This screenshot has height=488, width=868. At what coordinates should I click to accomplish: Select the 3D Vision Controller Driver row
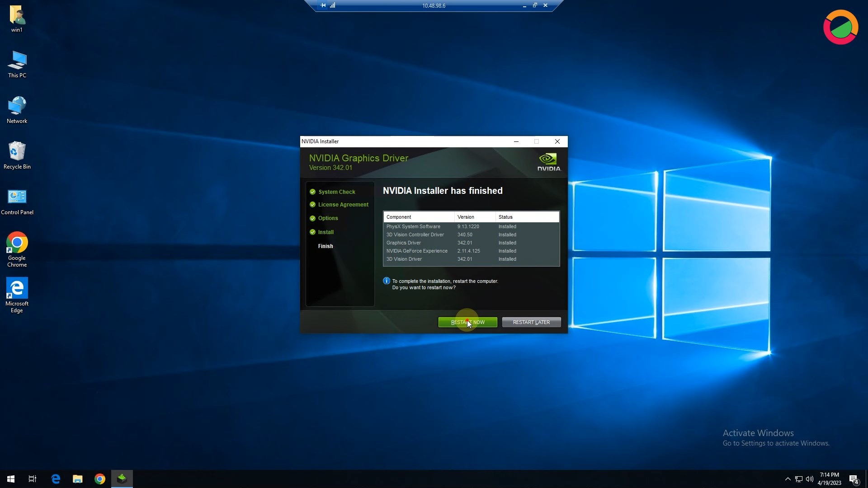(x=472, y=235)
